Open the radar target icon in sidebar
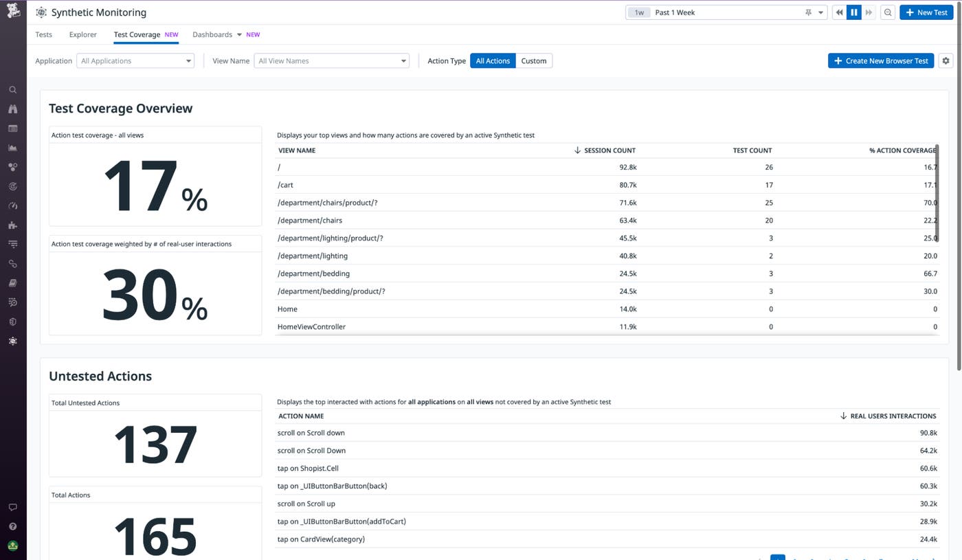The width and height of the screenshot is (962, 560). click(x=13, y=186)
